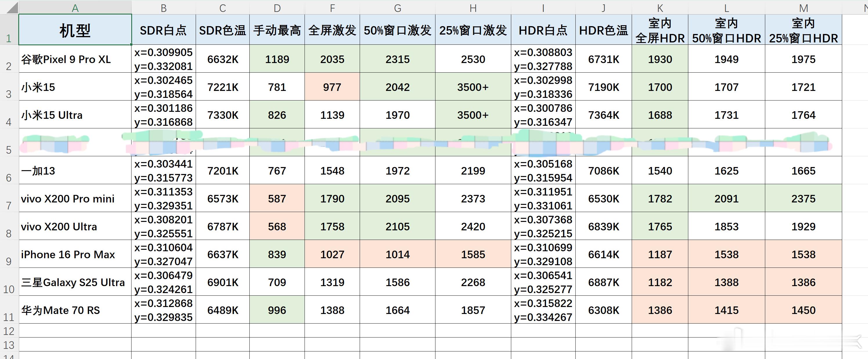Click the 7364K HDR color temperature cell

(604, 115)
